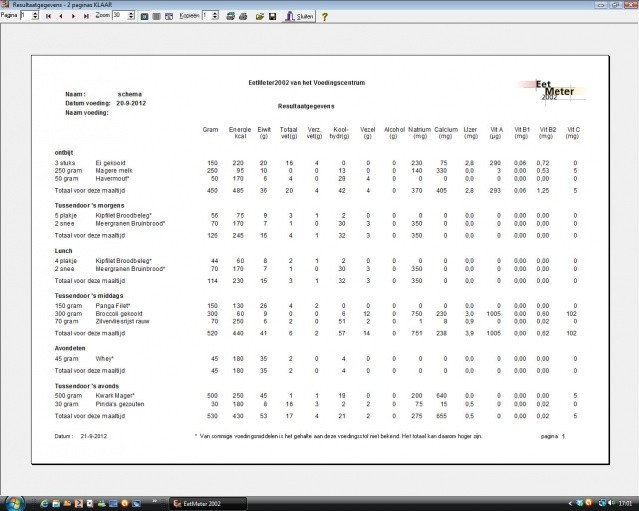
Task: Click the 'pagina 1' footer label
Action: pos(553,436)
